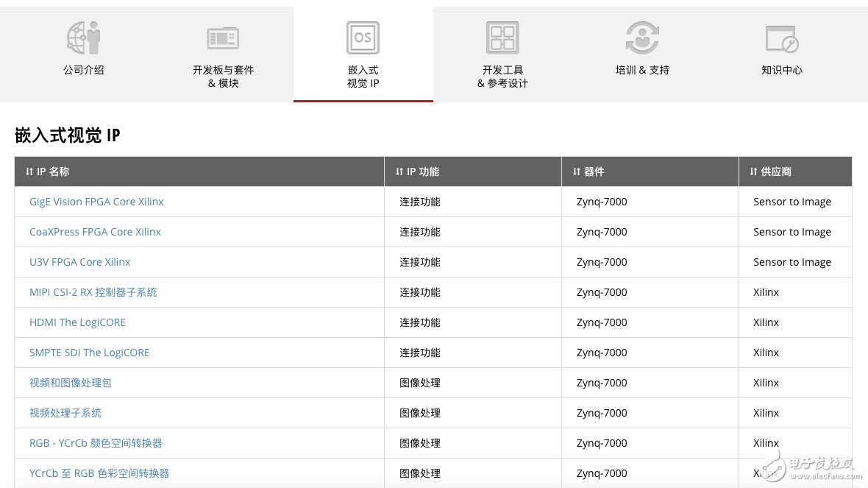Click the 开发板与套件 board icon
The height and width of the screenshot is (488, 868).
pyautogui.click(x=223, y=38)
